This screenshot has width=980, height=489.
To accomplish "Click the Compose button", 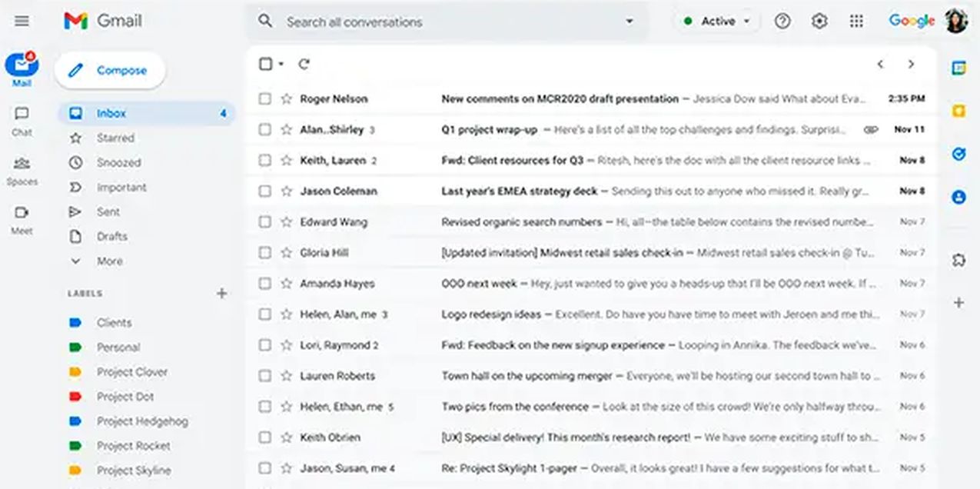I will (110, 71).
